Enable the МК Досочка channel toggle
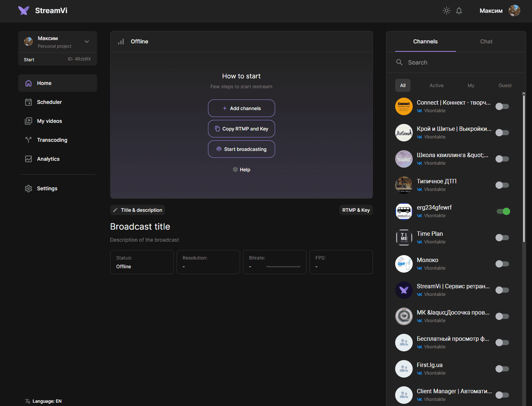532x406 pixels. pos(502,316)
